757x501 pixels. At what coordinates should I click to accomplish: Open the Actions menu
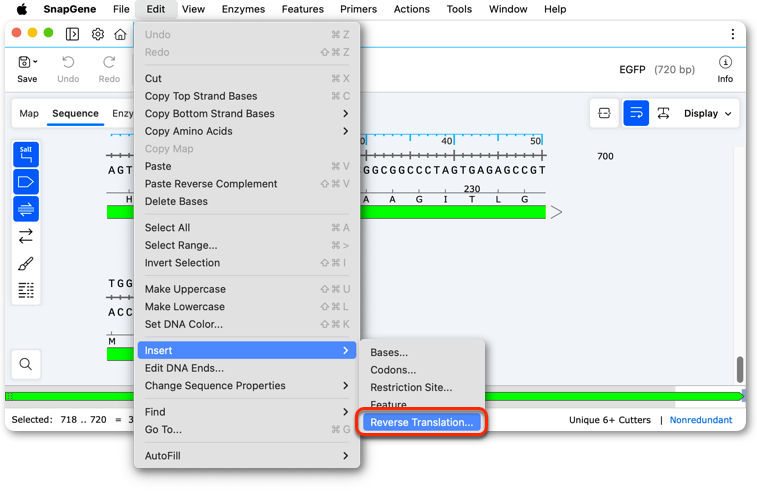(411, 9)
